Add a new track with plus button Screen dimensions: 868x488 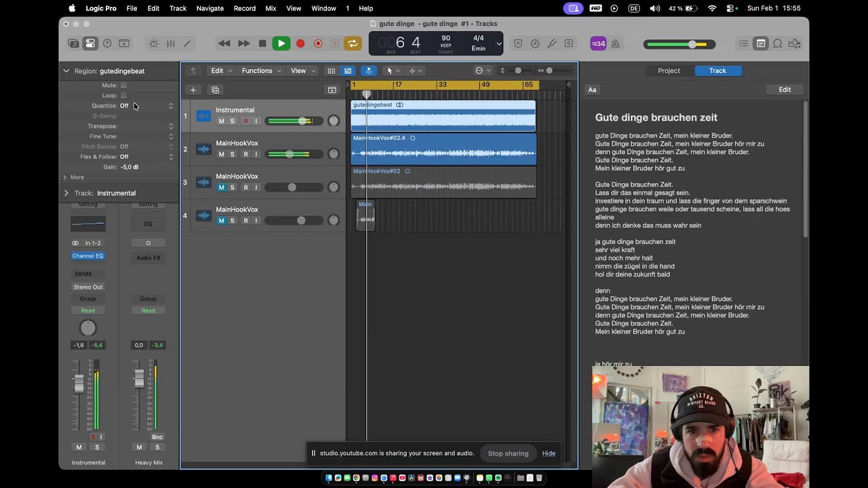click(x=193, y=89)
